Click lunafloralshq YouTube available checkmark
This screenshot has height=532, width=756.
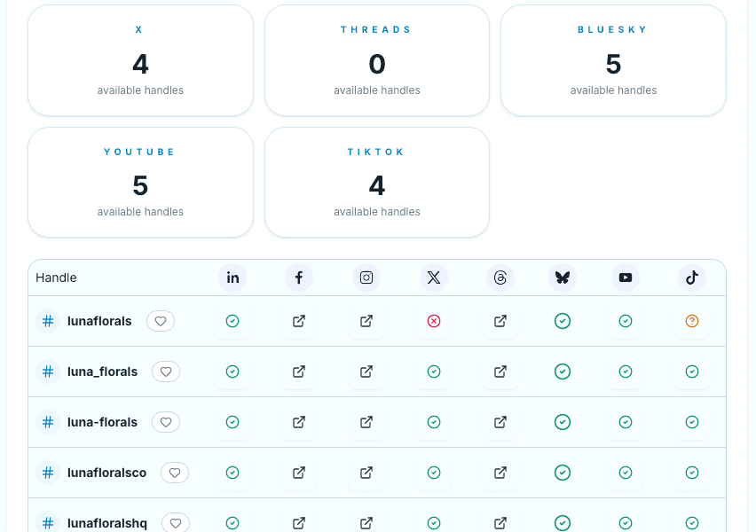click(x=626, y=523)
